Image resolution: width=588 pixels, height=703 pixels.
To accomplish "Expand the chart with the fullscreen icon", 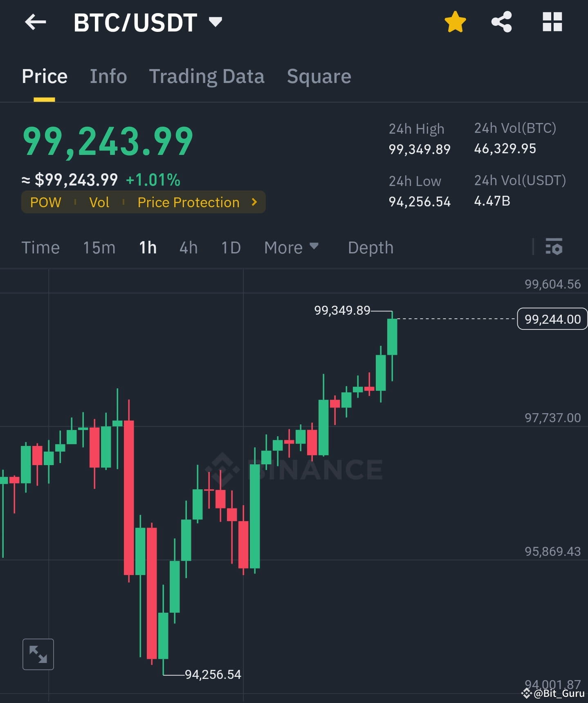I will (38, 654).
